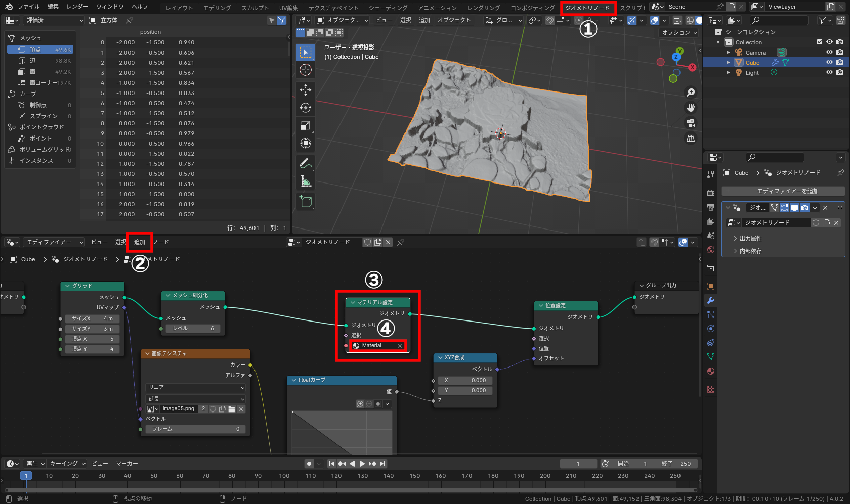Switch perspective/orthographic with grid icon
This screenshot has width=850, height=504.
click(691, 138)
